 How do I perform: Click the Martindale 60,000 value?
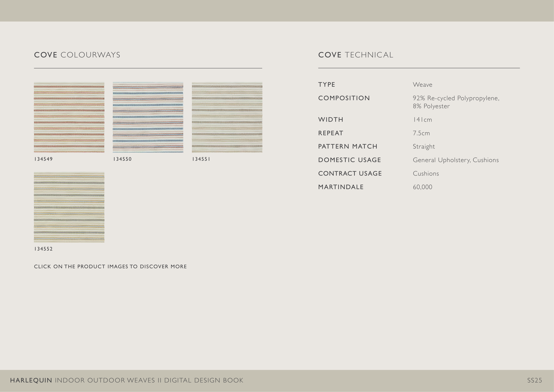pyautogui.click(x=423, y=187)
